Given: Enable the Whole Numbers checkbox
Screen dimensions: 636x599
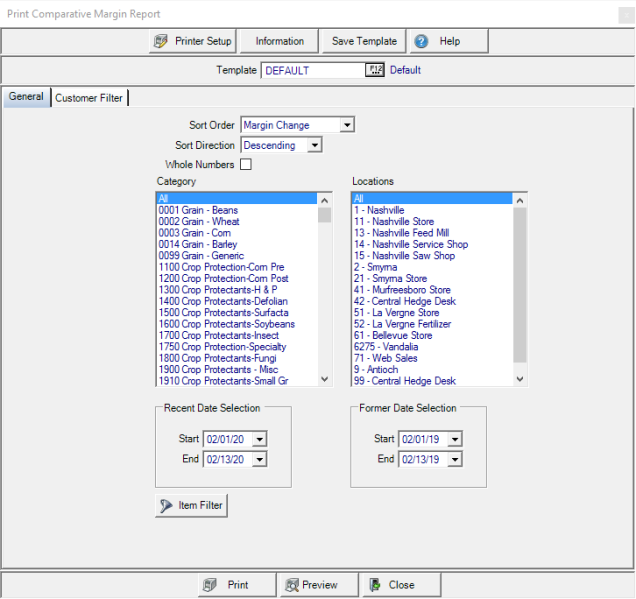Looking at the screenshot, I should click(x=246, y=165).
